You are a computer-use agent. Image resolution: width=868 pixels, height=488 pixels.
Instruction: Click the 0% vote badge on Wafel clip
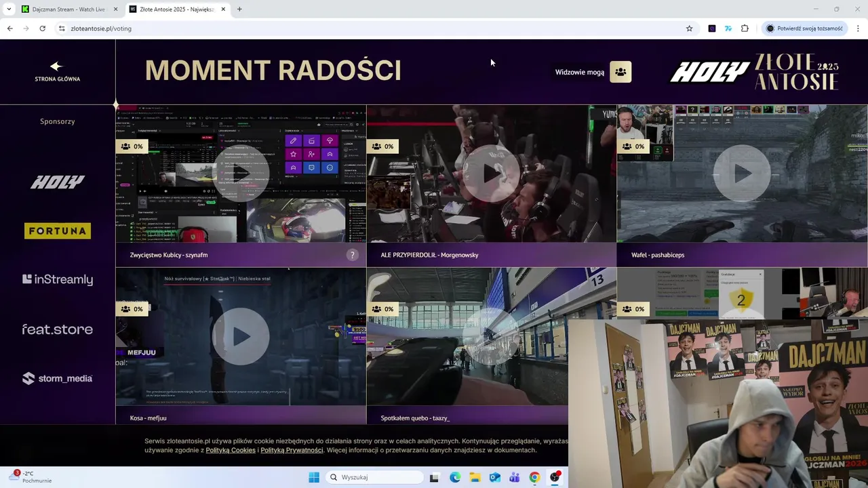634,146
